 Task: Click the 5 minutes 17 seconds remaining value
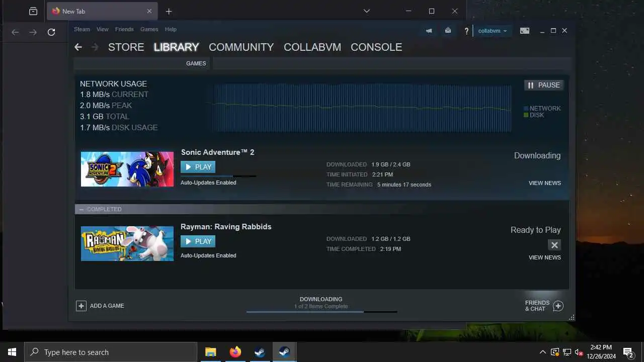tap(404, 185)
